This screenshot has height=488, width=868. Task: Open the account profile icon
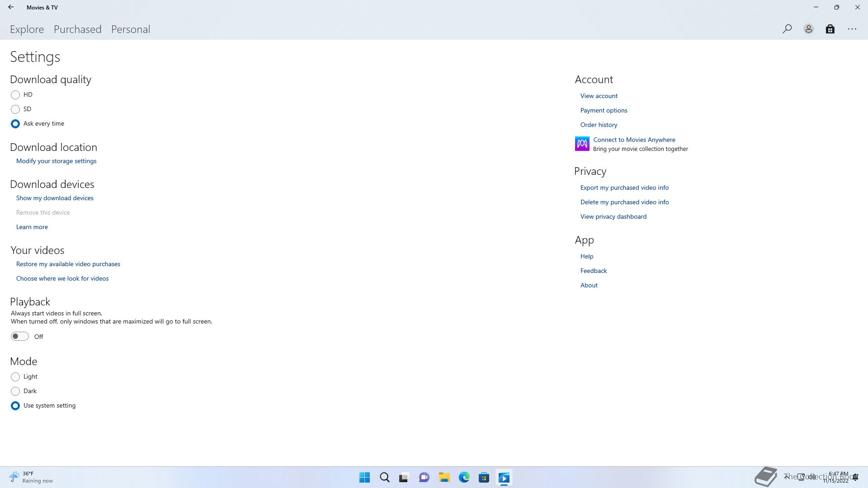(808, 29)
